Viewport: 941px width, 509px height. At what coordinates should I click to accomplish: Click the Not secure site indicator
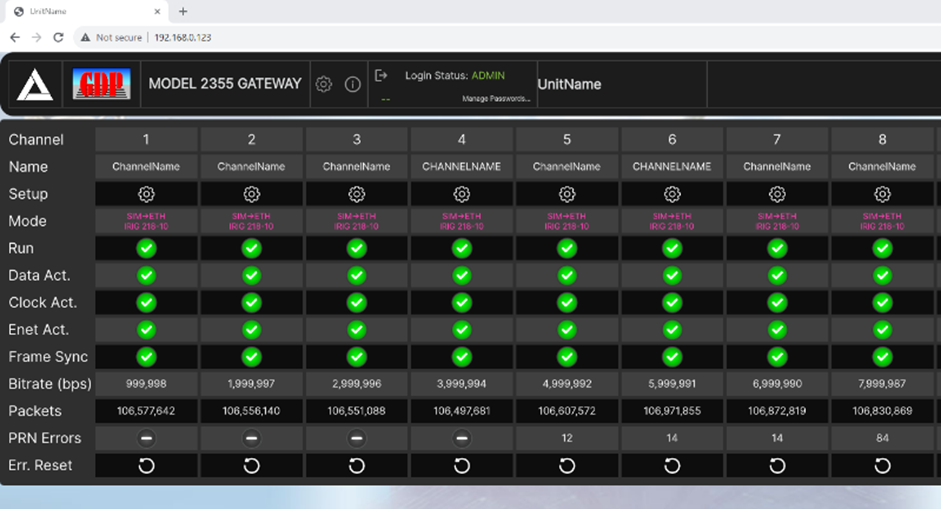(x=112, y=37)
